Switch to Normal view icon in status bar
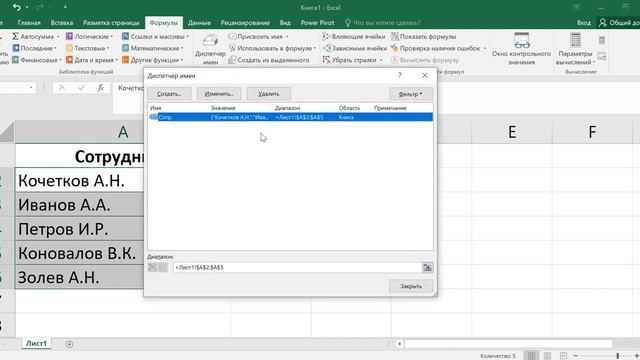 (x=531, y=356)
